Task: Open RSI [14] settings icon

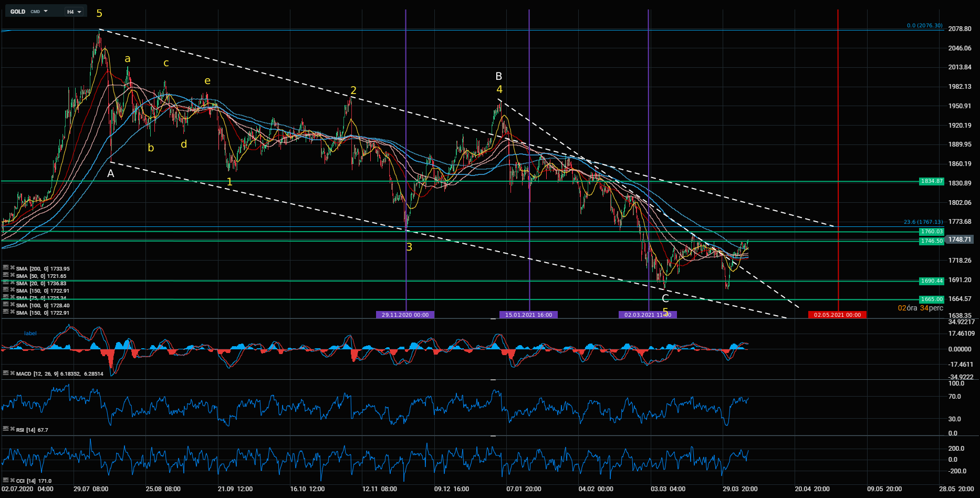Action: pos(5,429)
